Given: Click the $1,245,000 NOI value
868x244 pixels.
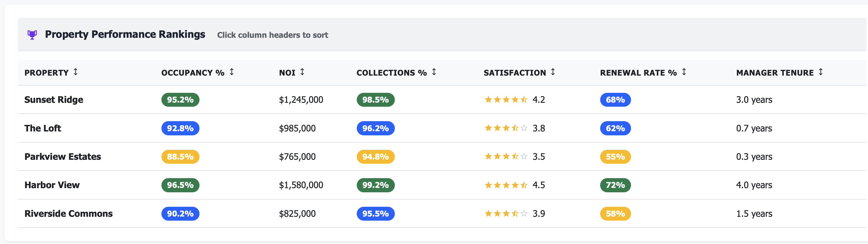Looking at the screenshot, I should [301, 100].
